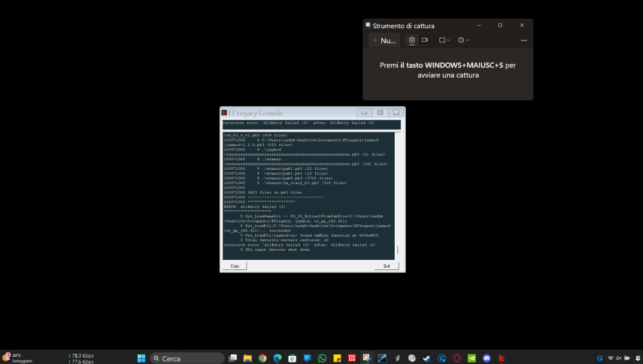643x364 pixels.
Task: Open the Windows Start menu
Action: click(141, 358)
